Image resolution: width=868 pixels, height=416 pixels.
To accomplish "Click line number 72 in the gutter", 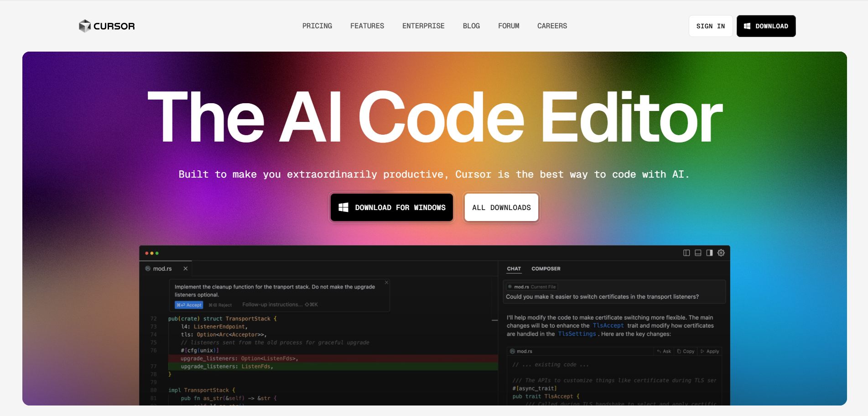I will tap(153, 319).
